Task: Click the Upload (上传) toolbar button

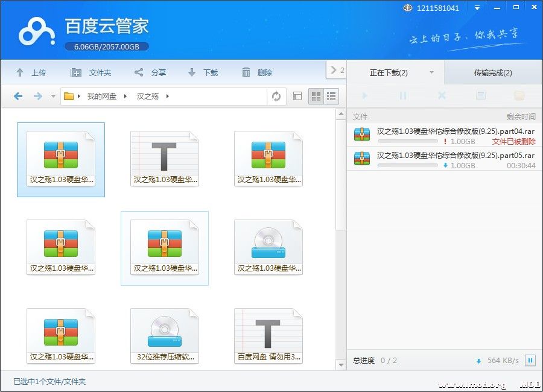Action: tap(30, 72)
